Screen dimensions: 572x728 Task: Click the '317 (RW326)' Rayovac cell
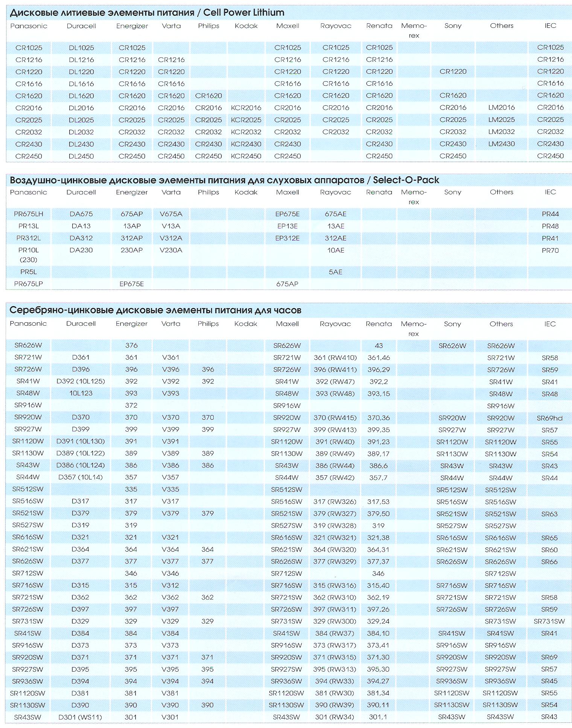(335, 502)
